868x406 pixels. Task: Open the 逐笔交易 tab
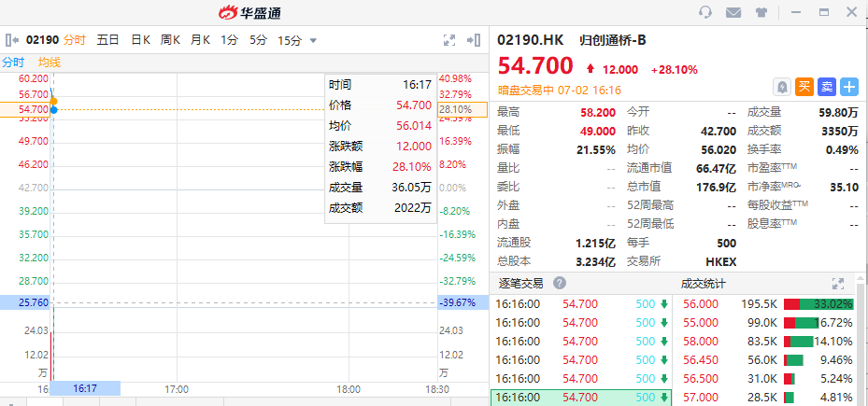pyautogui.click(x=519, y=284)
